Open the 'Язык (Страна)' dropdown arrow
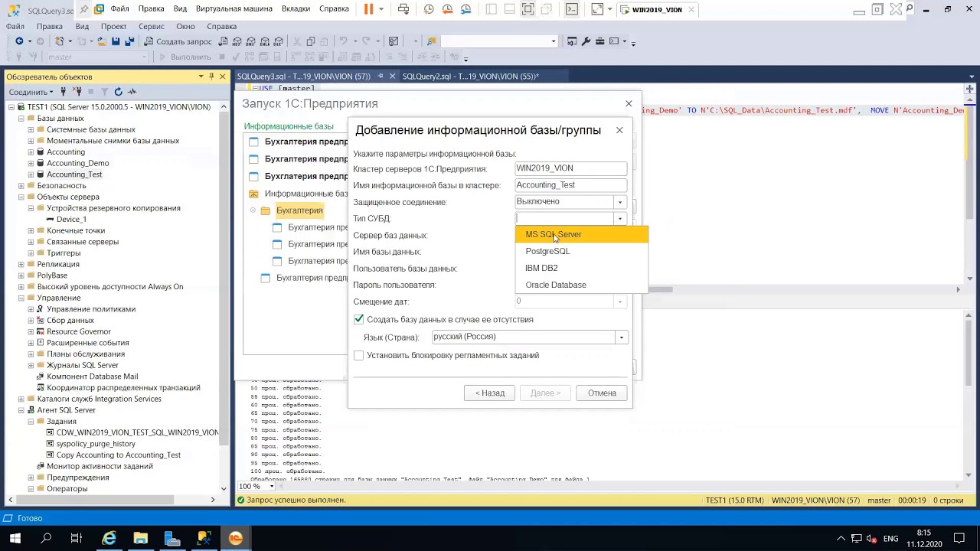980x551 pixels. (x=622, y=337)
